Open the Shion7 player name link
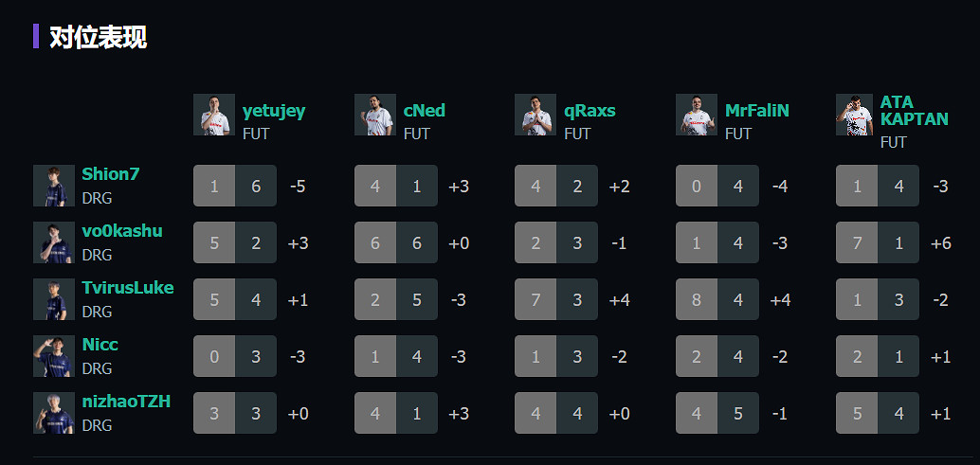This screenshot has height=465, width=980. click(110, 174)
